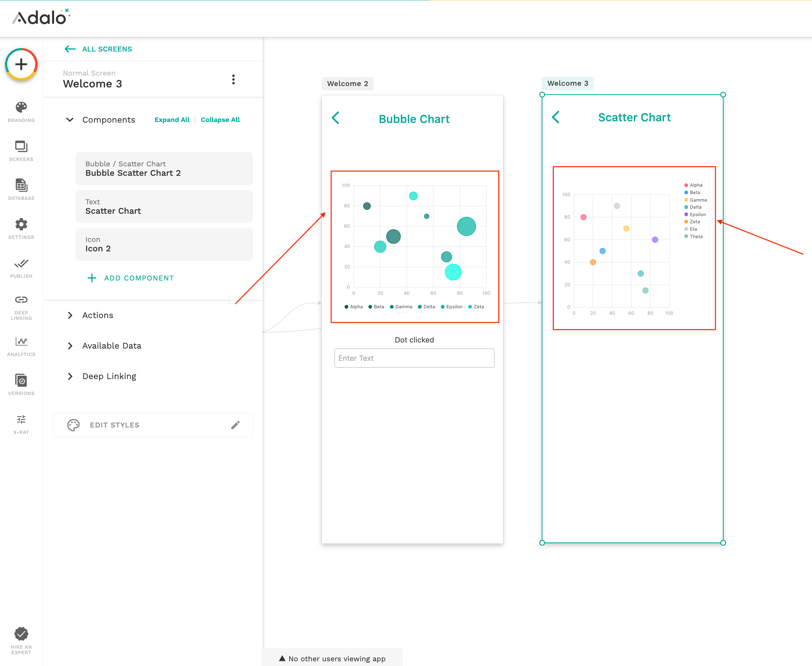Open app Settings gear icon
This screenshot has height=666, width=812.
(21, 229)
